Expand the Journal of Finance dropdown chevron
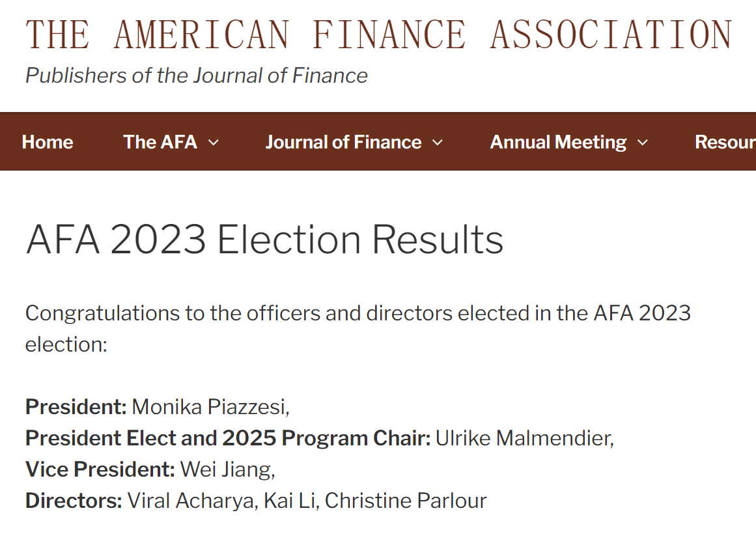 coord(438,143)
